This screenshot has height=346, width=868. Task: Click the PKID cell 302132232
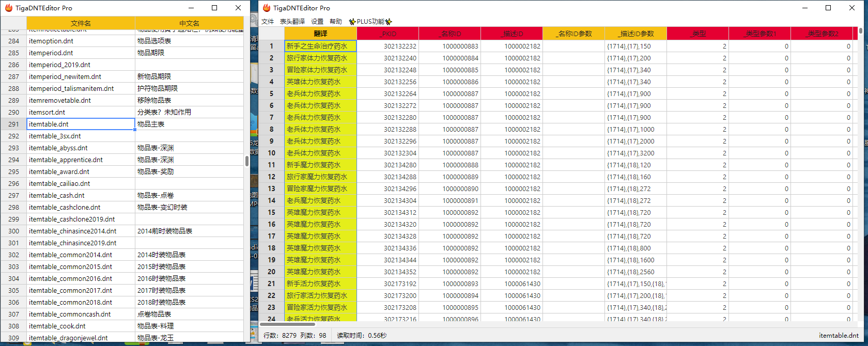coord(388,46)
